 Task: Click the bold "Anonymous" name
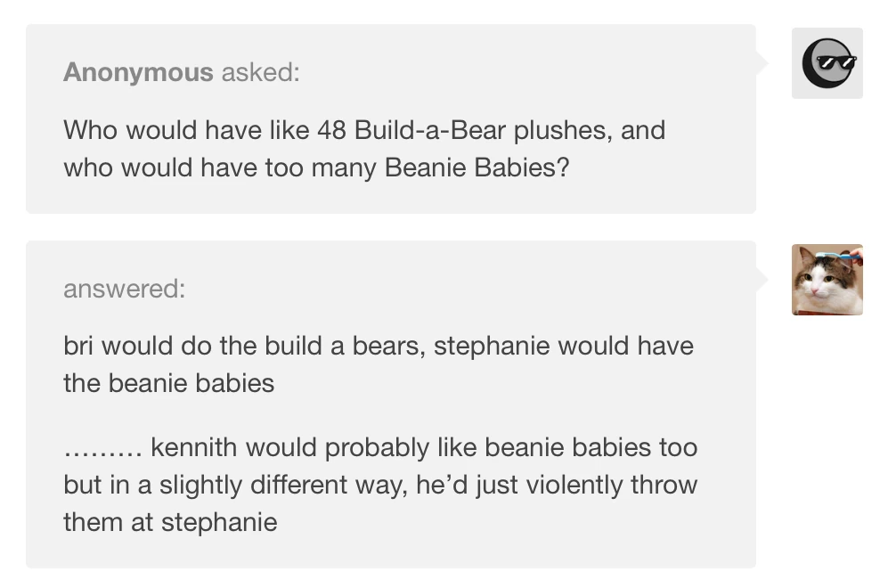(x=138, y=72)
